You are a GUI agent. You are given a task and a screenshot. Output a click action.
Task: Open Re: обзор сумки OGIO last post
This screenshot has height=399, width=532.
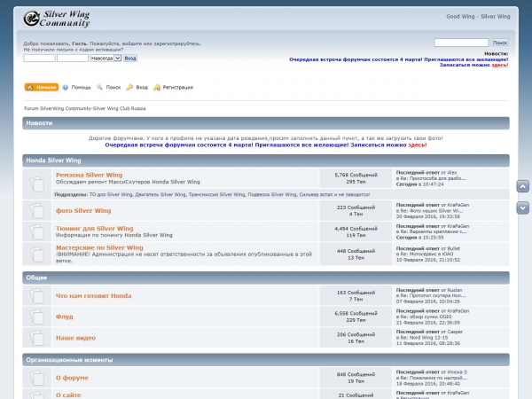coord(426,317)
